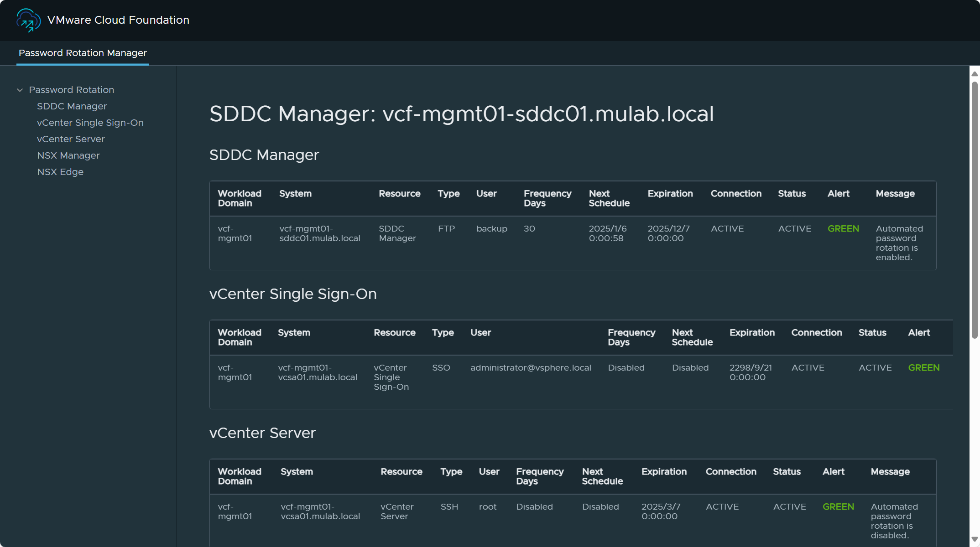Click the scrollbar down arrow
980x547 pixels.
click(975, 539)
